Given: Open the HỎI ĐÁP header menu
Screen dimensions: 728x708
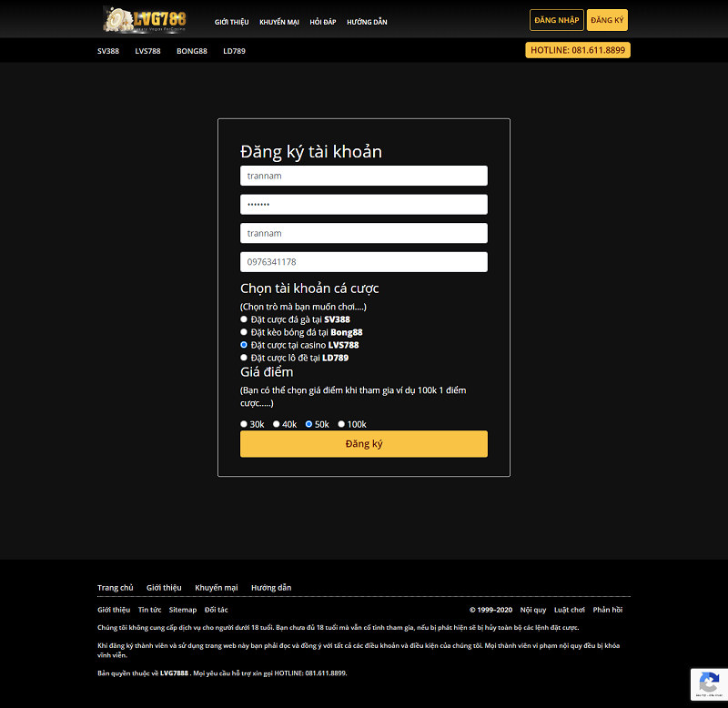Looking at the screenshot, I should [x=323, y=22].
